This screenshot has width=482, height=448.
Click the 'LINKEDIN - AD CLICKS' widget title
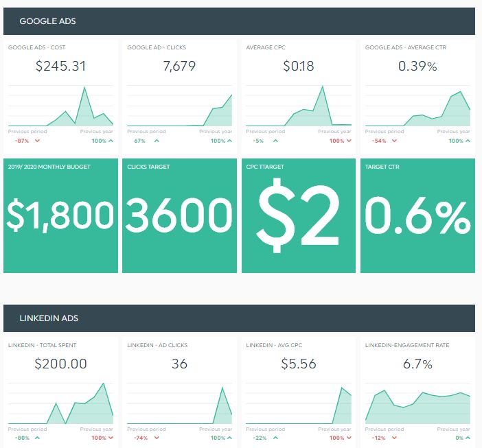pyautogui.click(x=157, y=345)
